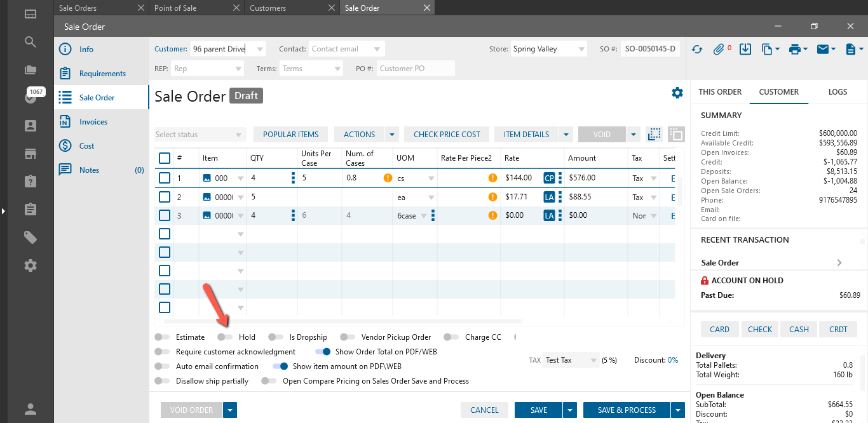Check the select-all header checkbox
Viewport: 868px width, 423px height.
tap(165, 158)
